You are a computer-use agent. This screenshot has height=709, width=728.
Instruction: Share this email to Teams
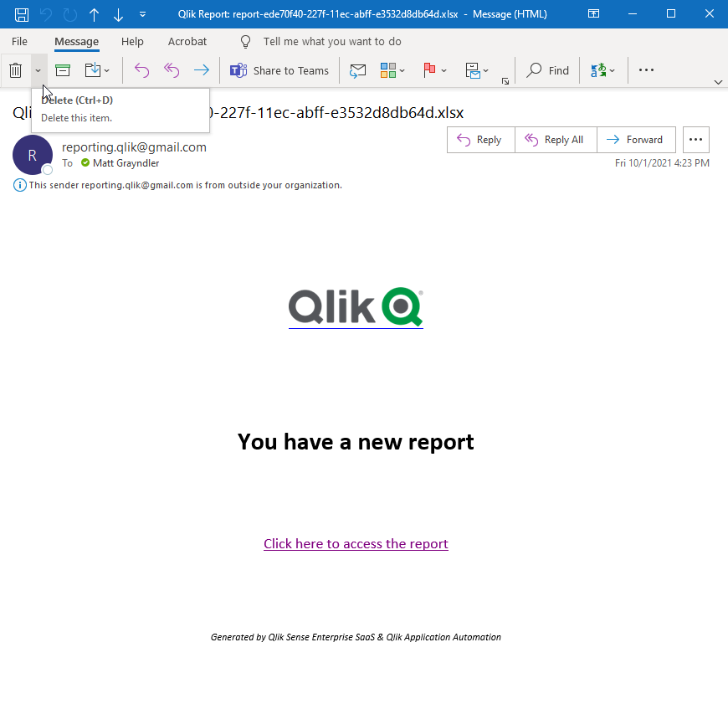279,70
